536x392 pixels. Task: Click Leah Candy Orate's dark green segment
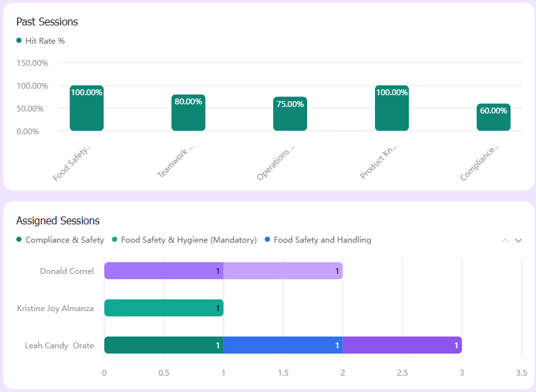coord(164,345)
